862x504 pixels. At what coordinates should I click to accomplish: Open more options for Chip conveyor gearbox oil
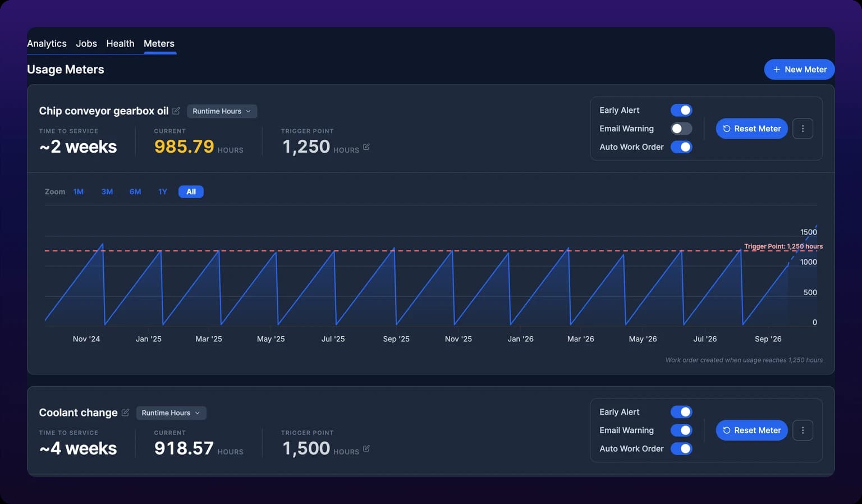(x=803, y=129)
